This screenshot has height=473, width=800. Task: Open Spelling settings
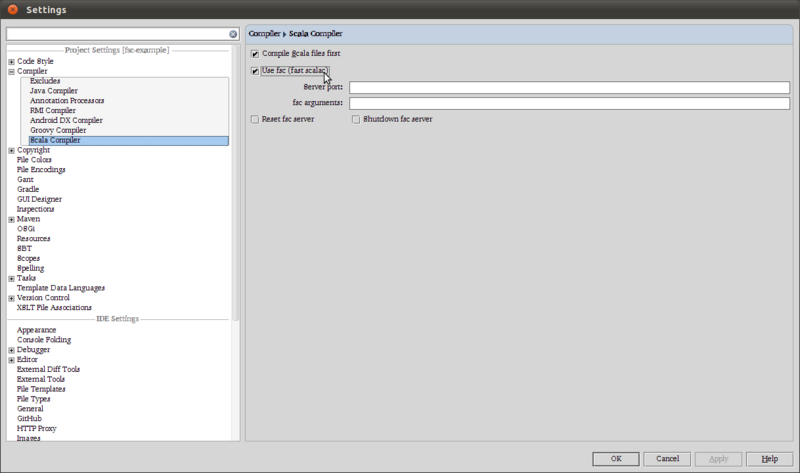[x=30, y=268]
